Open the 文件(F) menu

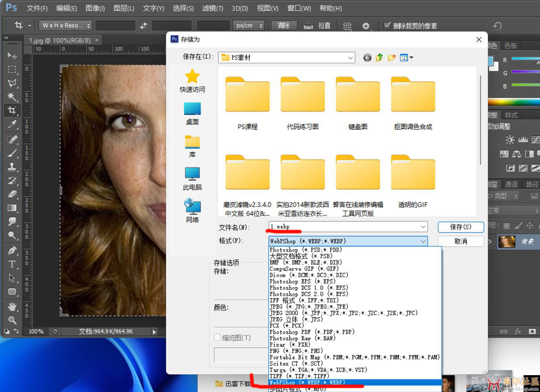click(x=37, y=8)
